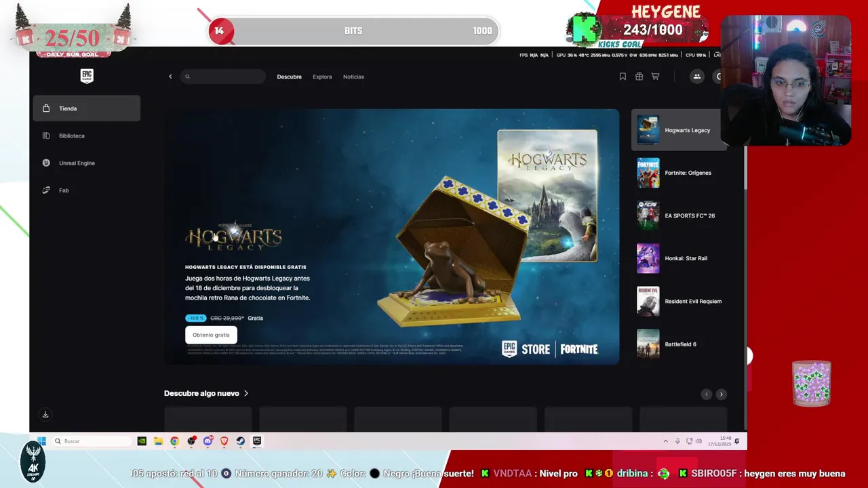This screenshot has height=488, width=868.
Task: Open the Windows Start button
Action: (41, 441)
